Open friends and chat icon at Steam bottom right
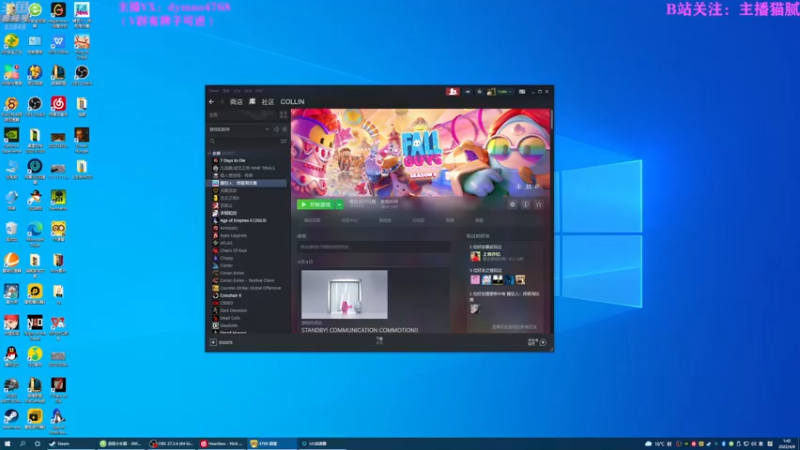The width and height of the screenshot is (800, 450). (x=543, y=342)
